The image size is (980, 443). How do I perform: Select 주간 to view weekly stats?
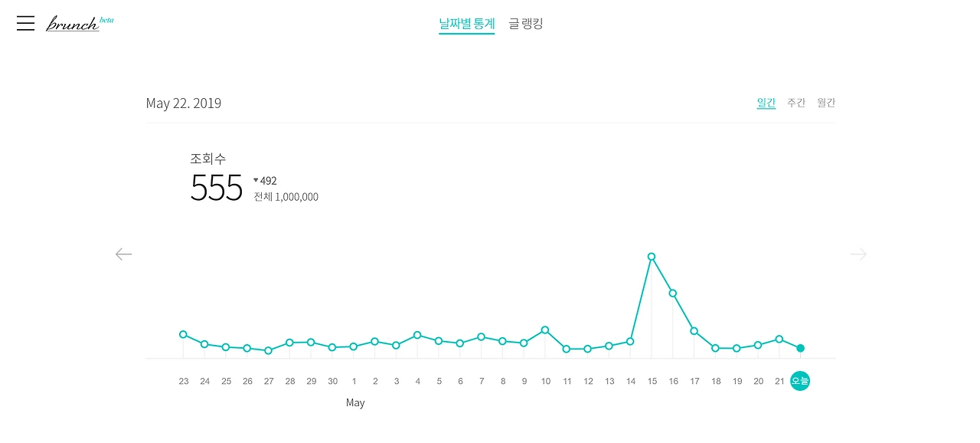[x=795, y=103]
